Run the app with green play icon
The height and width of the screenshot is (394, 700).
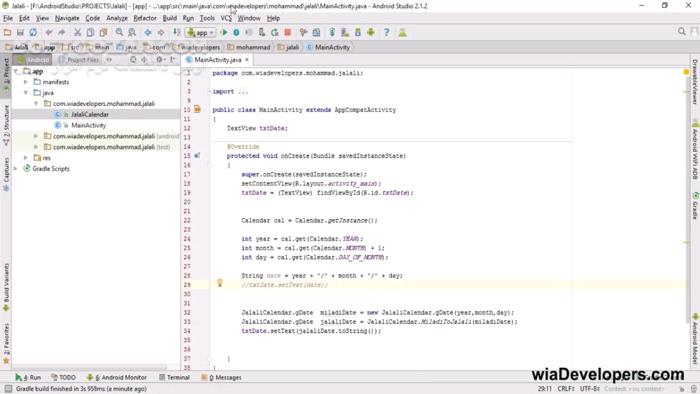point(224,32)
